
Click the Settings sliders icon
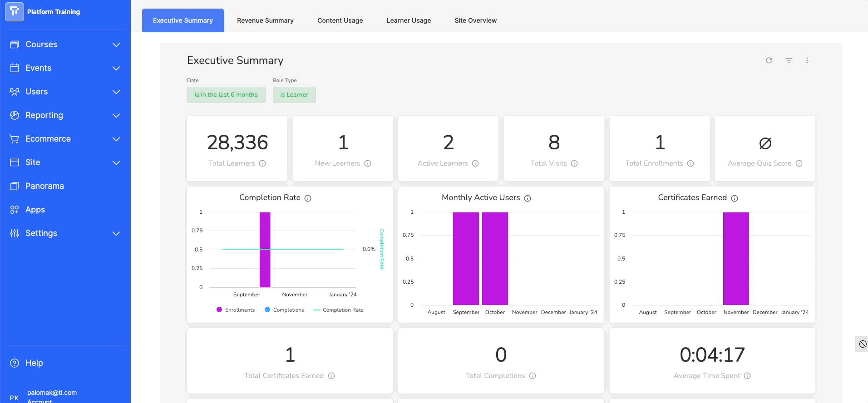[15, 233]
